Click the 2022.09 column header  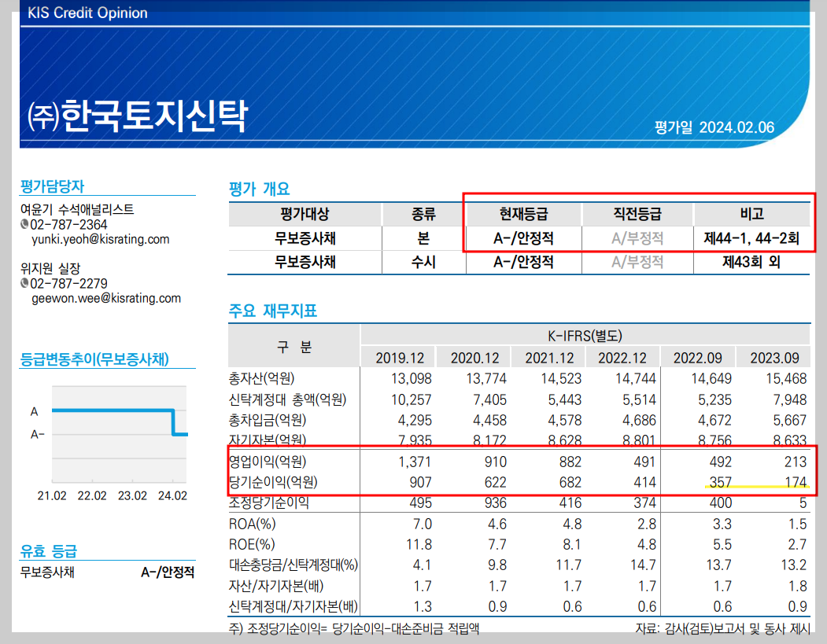click(698, 358)
